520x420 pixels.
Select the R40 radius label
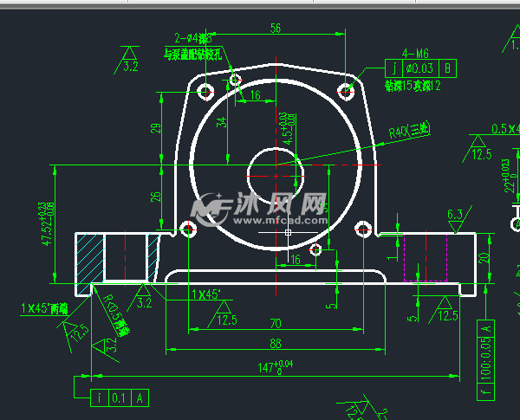408,131
